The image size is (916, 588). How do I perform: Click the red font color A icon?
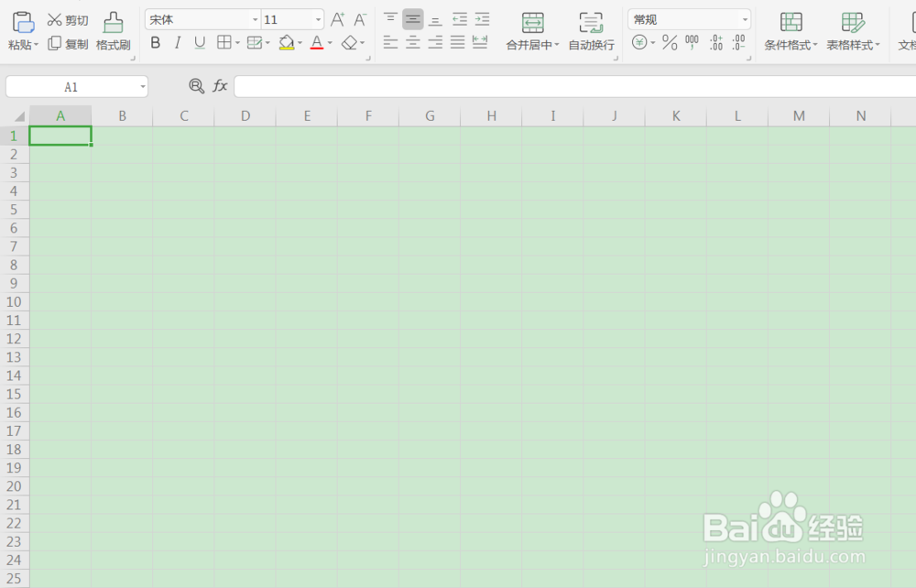pos(317,43)
